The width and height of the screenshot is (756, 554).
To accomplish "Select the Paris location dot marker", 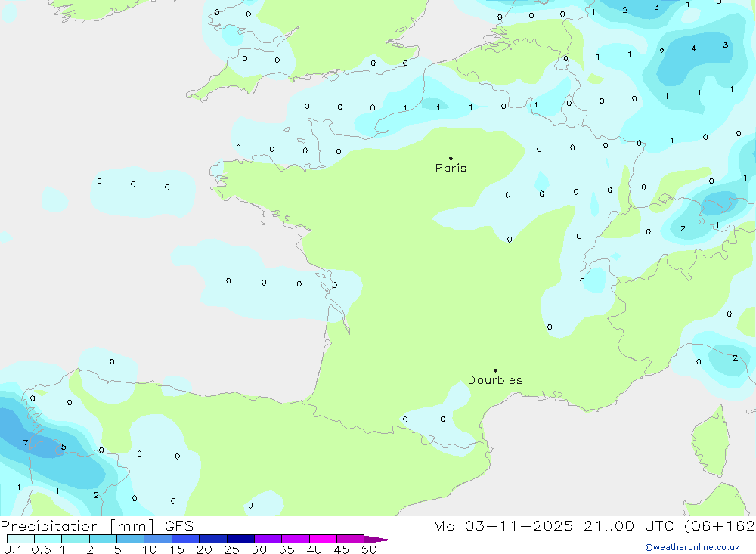I will (451, 158).
